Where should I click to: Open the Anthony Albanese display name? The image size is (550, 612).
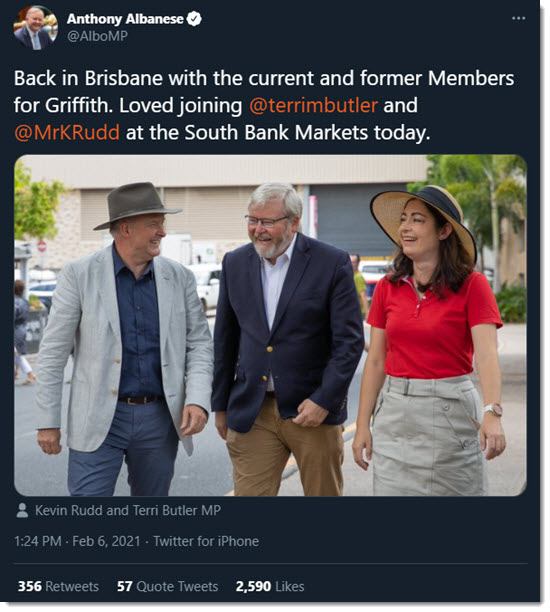[125, 19]
